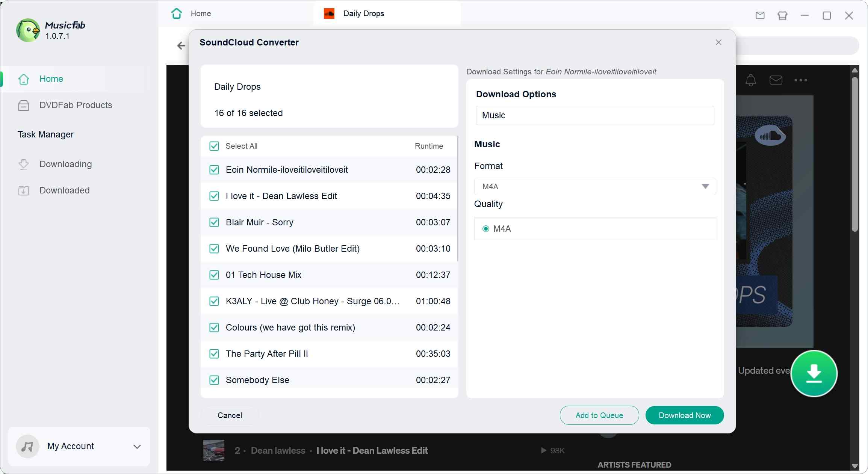Select runtime 01:00:48 for K3ALY track
Image resolution: width=868 pixels, height=474 pixels.
pyautogui.click(x=433, y=301)
